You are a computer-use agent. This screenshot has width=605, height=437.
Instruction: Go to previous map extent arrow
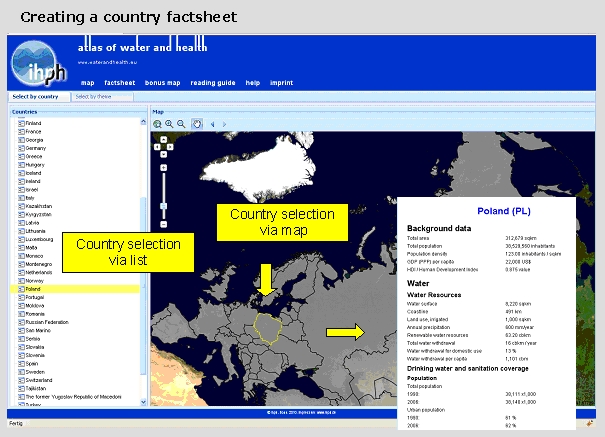212,124
